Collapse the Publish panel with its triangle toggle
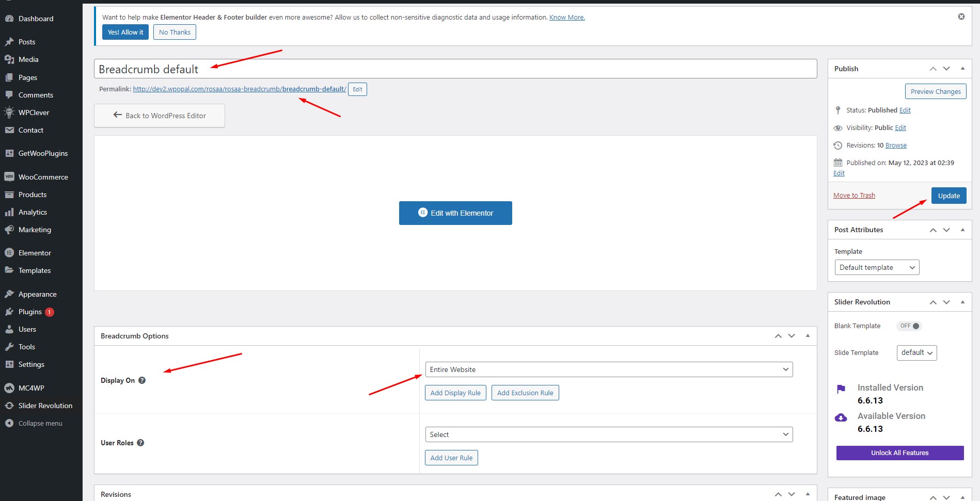The height and width of the screenshot is (501, 980). pyautogui.click(x=962, y=69)
